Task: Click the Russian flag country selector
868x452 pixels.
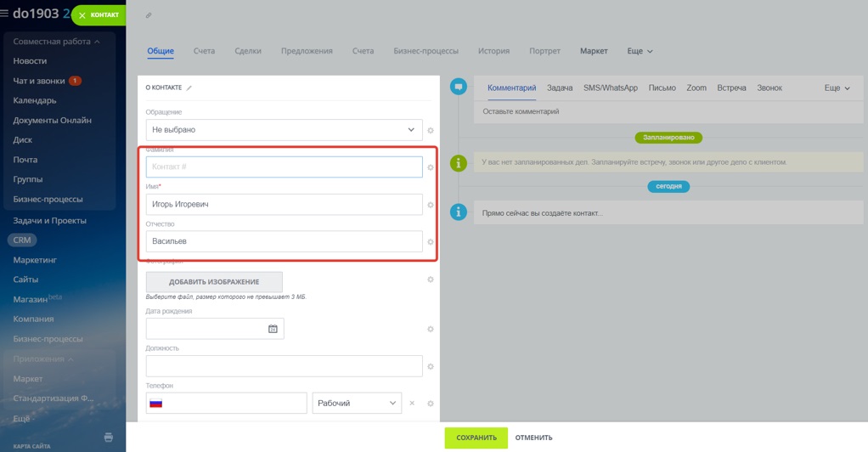Action: (156, 404)
